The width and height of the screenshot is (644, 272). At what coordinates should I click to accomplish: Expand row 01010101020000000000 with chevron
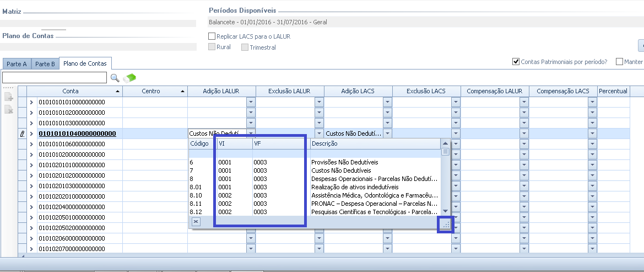pyautogui.click(x=32, y=113)
